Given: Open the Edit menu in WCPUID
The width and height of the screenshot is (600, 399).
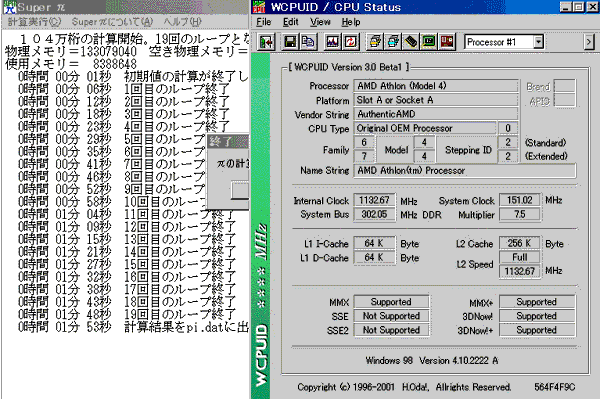Looking at the screenshot, I should (x=290, y=22).
